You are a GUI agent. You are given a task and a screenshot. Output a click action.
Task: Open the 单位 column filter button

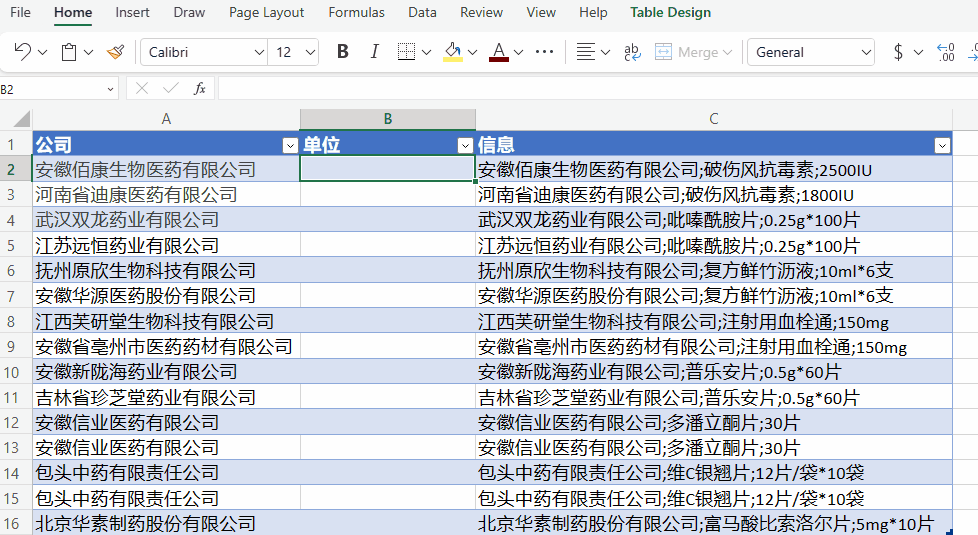click(x=465, y=145)
